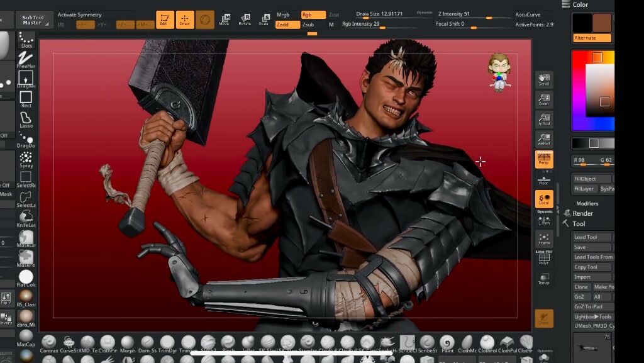Select the SelectRect brush
Viewport: 644px width, 363px height.
(26, 179)
